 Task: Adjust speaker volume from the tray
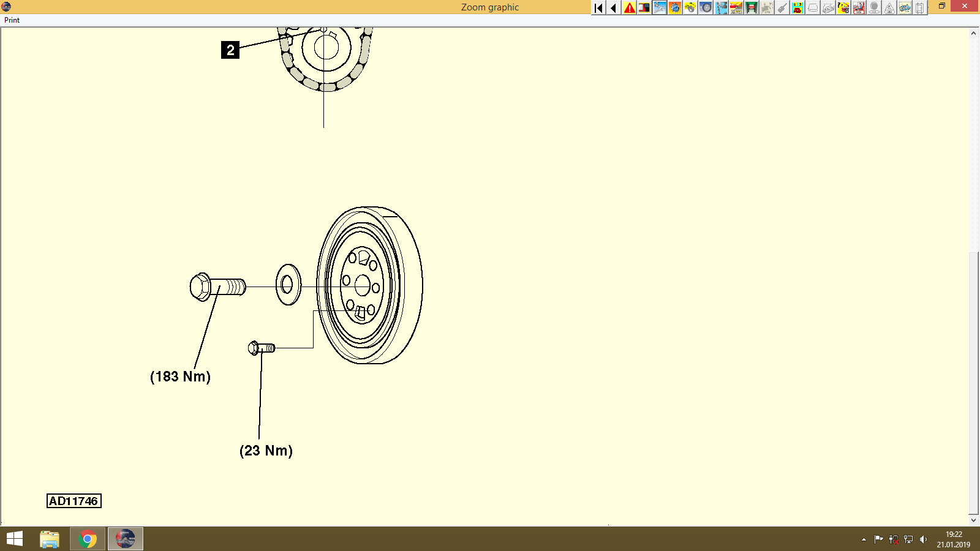(x=924, y=539)
